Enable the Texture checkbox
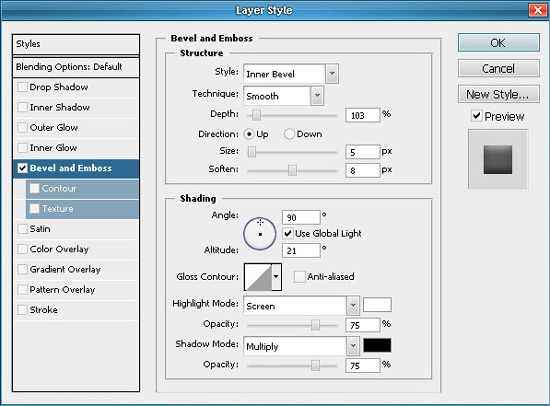Screen dimensions: 550x406 click(34, 209)
